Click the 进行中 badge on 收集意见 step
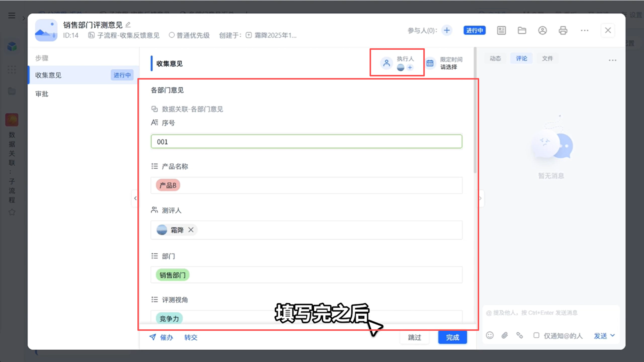This screenshot has width=644, height=362. click(122, 75)
